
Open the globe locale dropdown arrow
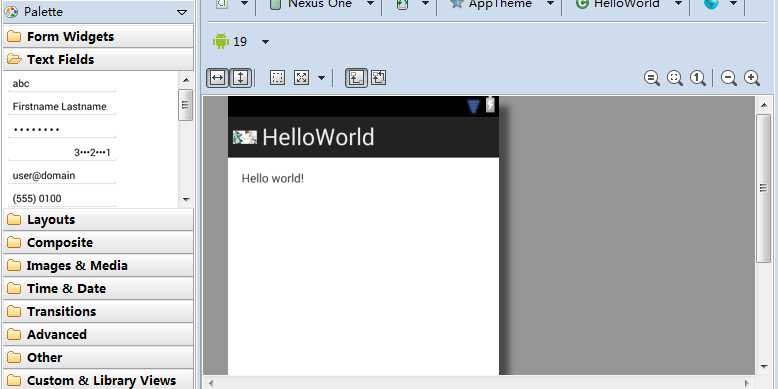733,3
